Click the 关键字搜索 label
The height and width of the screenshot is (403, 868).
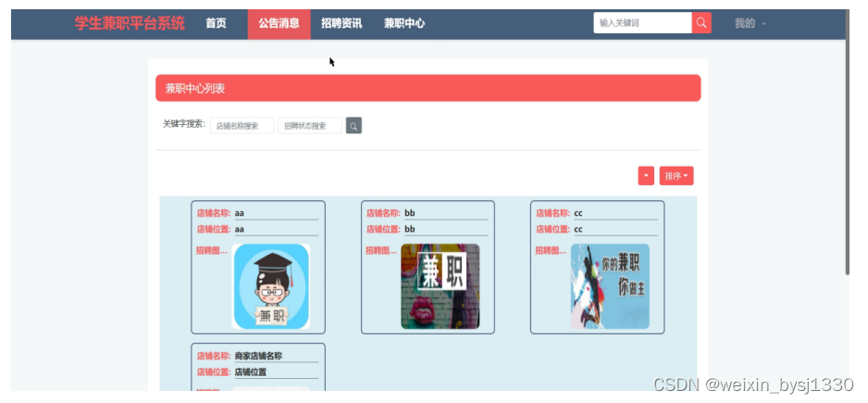click(184, 124)
